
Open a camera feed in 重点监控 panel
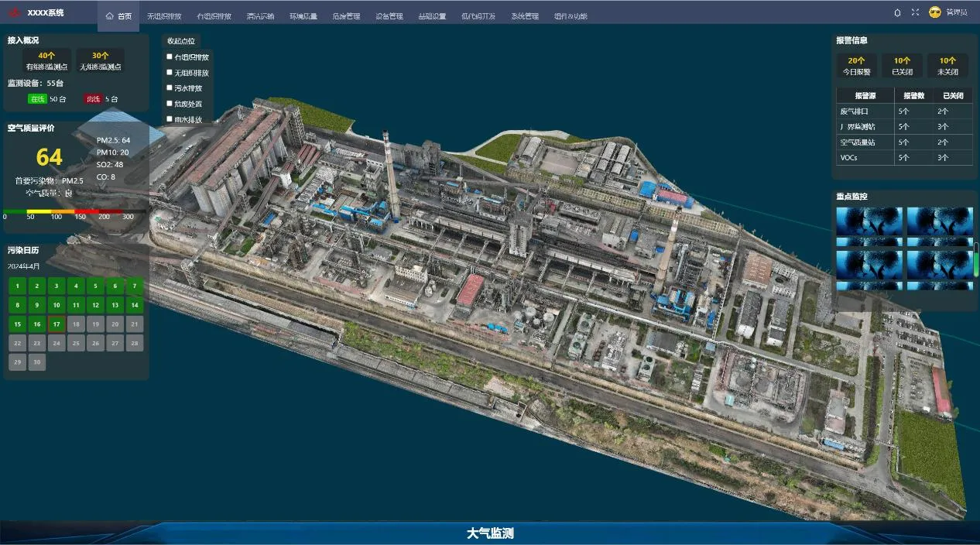click(x=868, y=221)
